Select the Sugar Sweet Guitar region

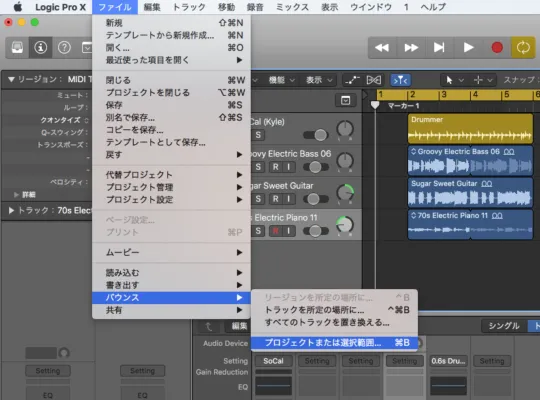(470, 192)
